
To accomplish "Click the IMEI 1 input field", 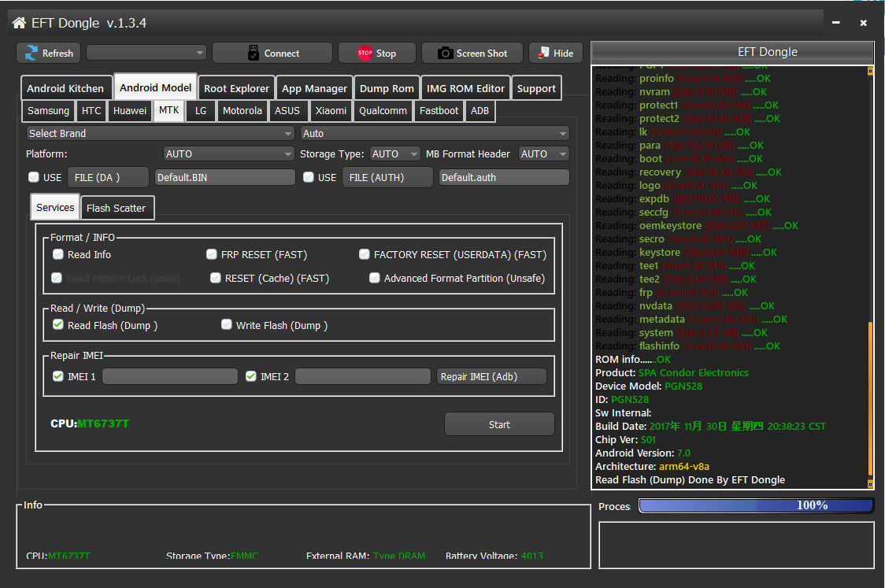I will (x=170, y=376).
